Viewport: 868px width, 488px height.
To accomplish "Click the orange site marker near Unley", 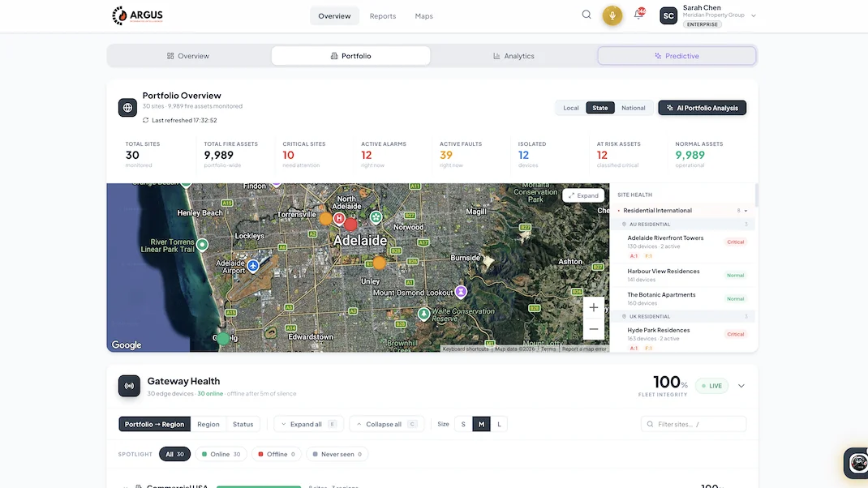I will point(379,263).
